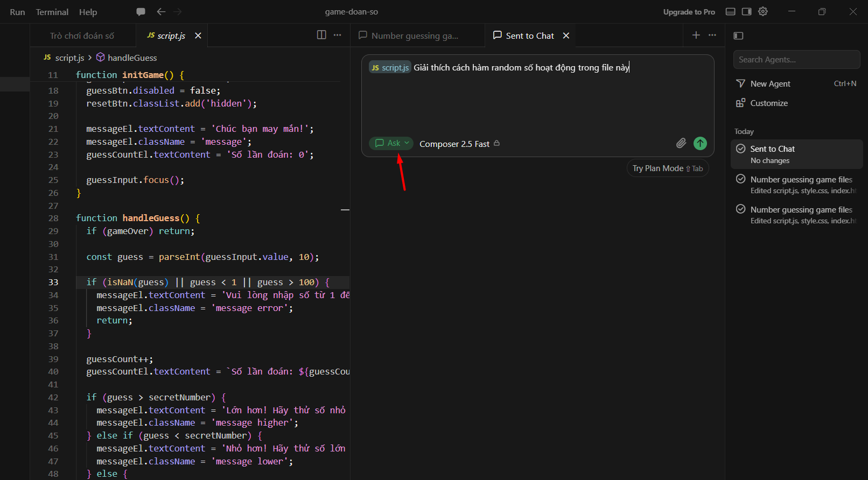This screenshot has width=868, height=480.
Task: Open editor more actions ellipsis
Action: click(x=338, y=35)
